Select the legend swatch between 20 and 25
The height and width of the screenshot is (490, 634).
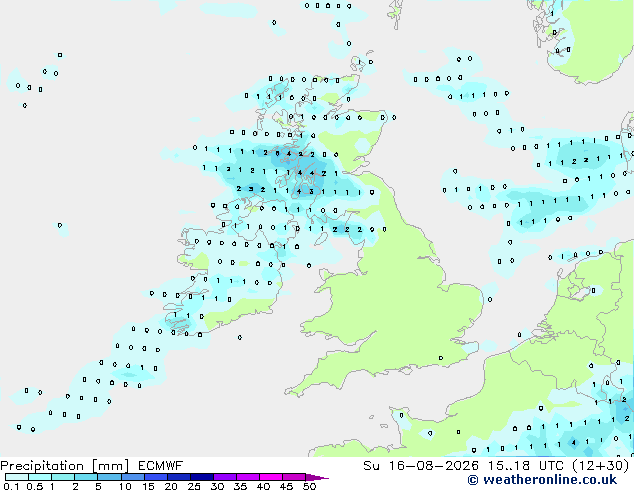point(179,477)
